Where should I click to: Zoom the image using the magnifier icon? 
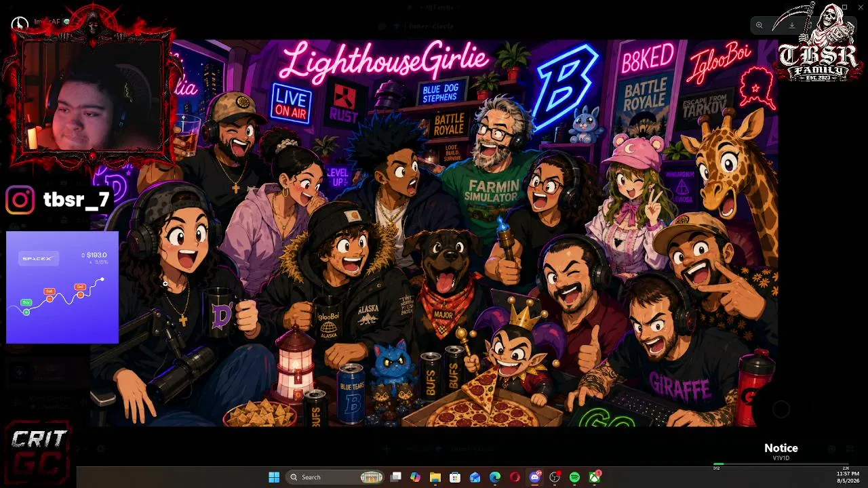click(759, 26)
